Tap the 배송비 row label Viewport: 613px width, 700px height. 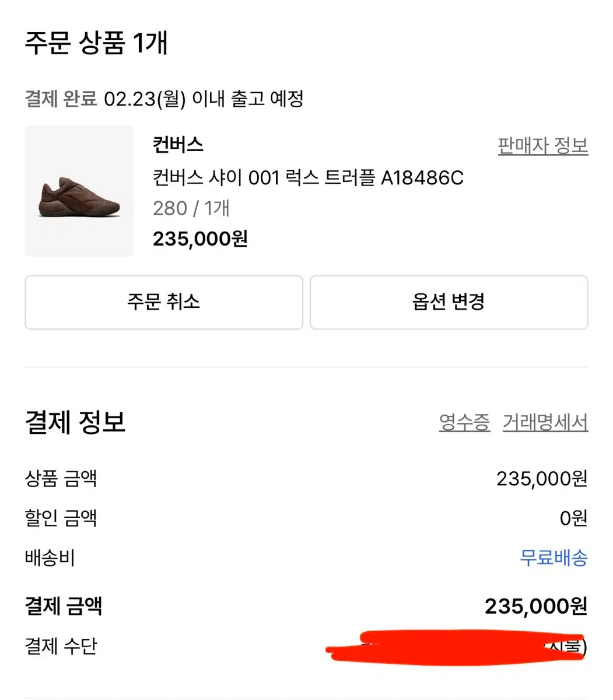coord(50,558)
